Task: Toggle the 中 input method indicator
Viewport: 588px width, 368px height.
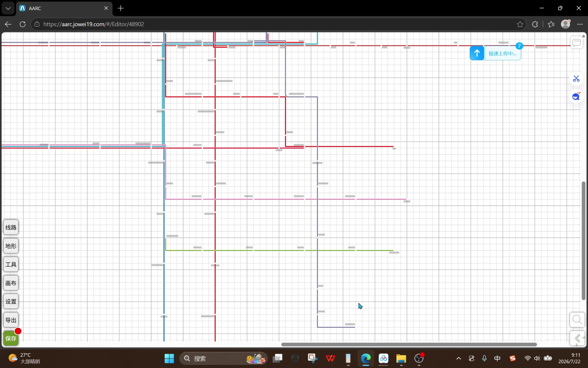Action: [x=497, y=358]
